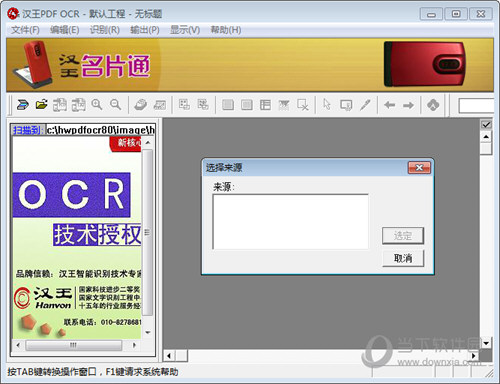500x384 pixels.
Task: Open image file with folder icon
Action: (42, 105)
